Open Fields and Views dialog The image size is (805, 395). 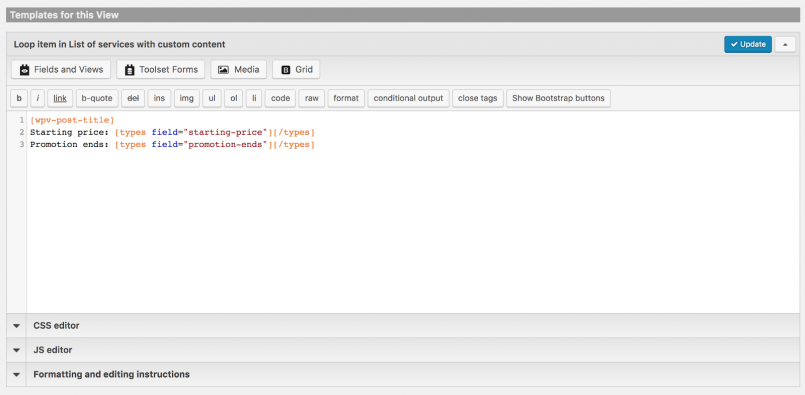pos(61,69)
